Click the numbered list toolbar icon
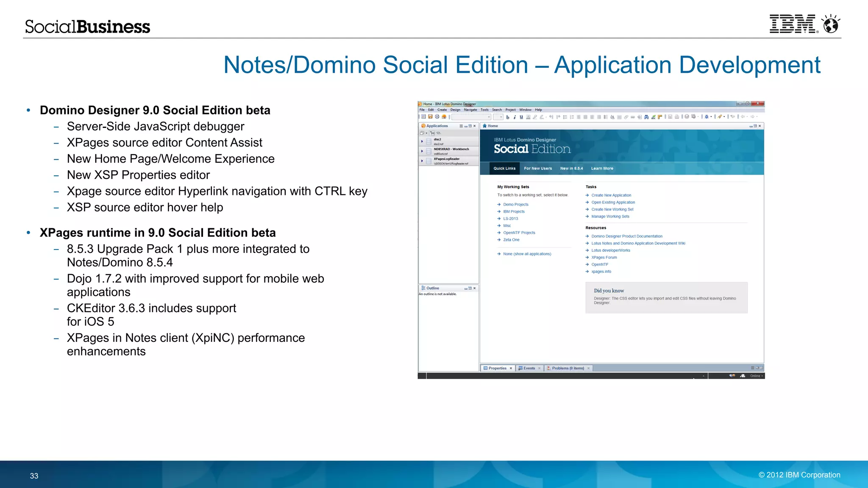Viewport: 868px width, 488px height. pyautogui.click(x=572, y=117)
